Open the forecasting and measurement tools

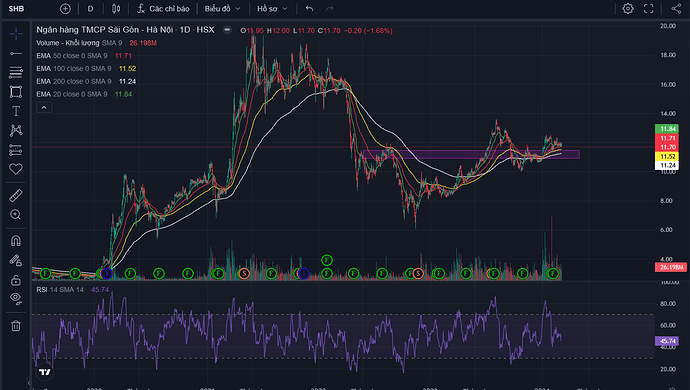(16, 150)
